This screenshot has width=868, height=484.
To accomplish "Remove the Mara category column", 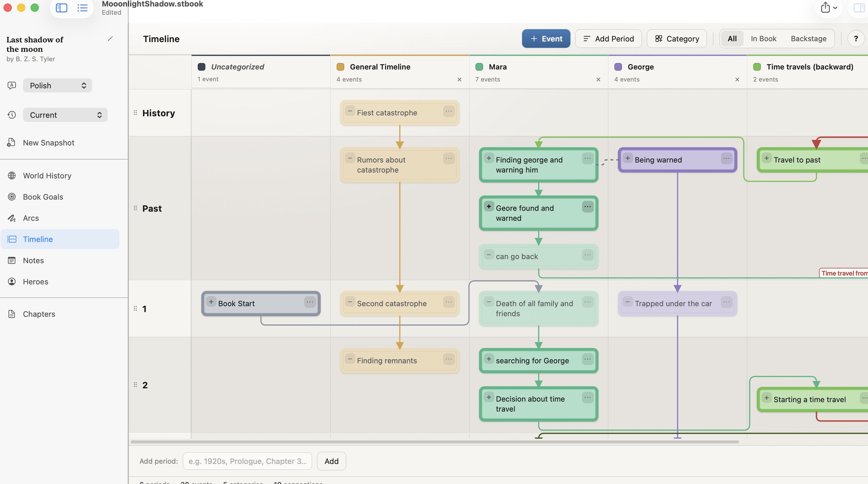I will pyautogui.click(x=598, y=79).
